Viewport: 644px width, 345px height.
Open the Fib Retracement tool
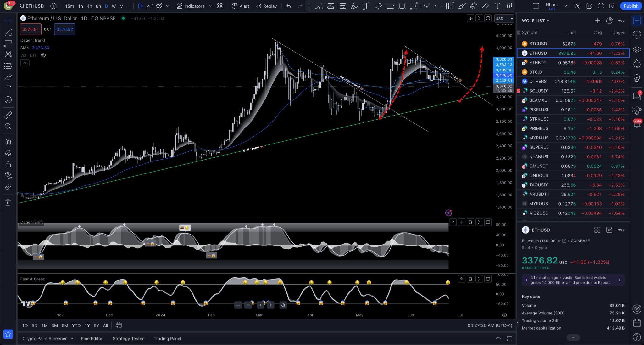pyautogui.click(x=8, y=43)
